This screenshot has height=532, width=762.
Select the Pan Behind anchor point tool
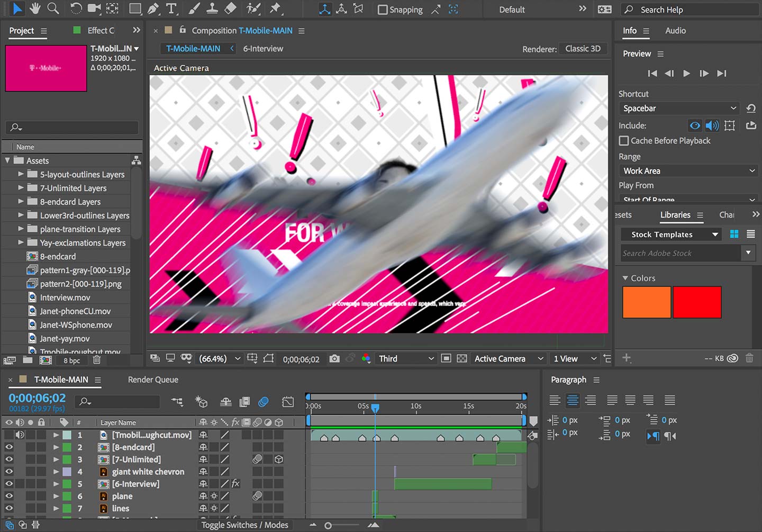tap(112, 8)
